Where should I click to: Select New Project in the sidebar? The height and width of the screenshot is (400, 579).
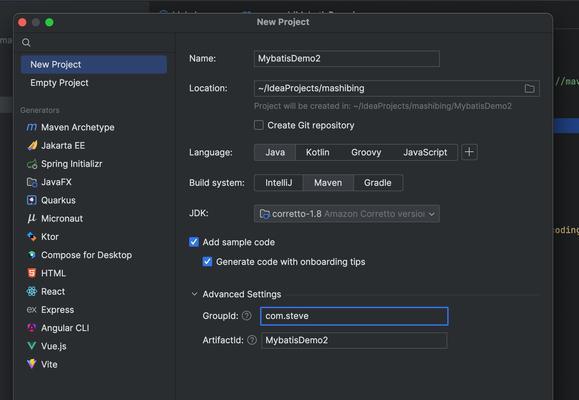point(94,64)
